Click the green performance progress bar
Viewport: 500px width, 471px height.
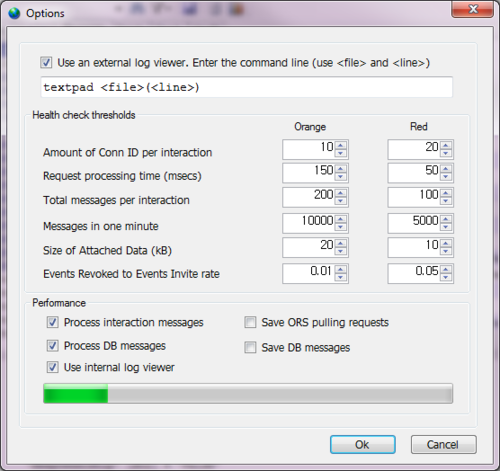tap(248, 393)
